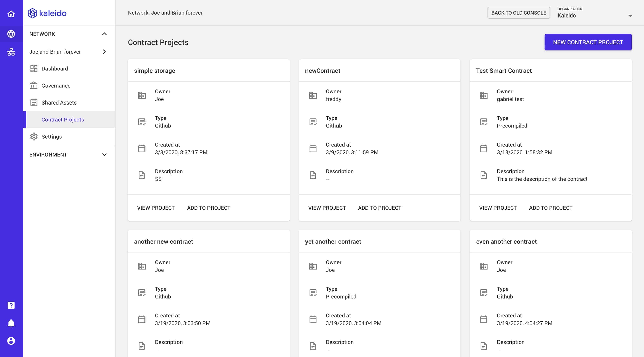Click the home icon in the sidebar
Screen dimensions: 644x357
[x=11, y=14]
